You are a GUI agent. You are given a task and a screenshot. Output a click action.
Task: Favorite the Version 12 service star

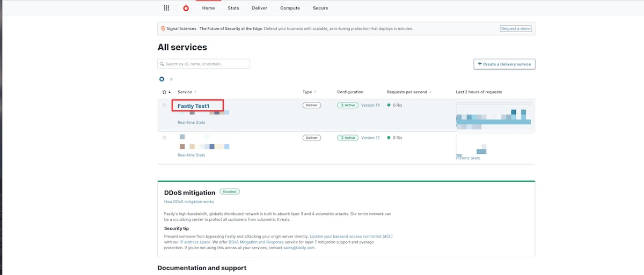[x=164, y=138]
